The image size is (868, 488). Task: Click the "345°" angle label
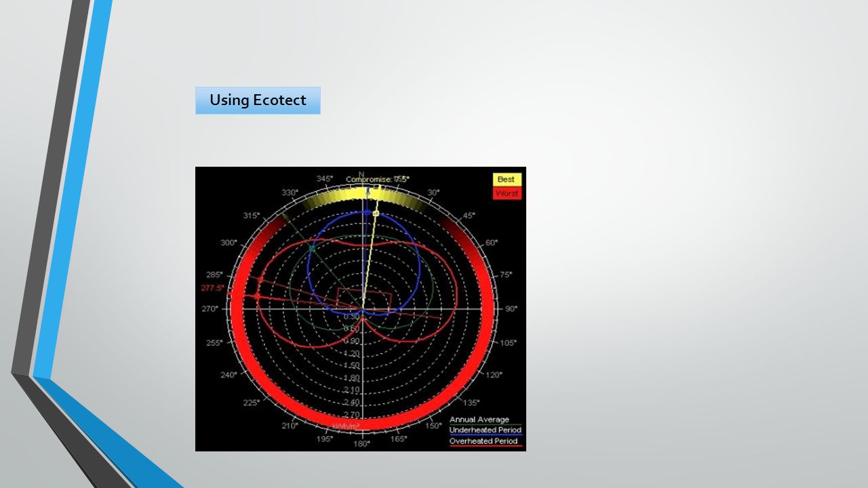325,179
